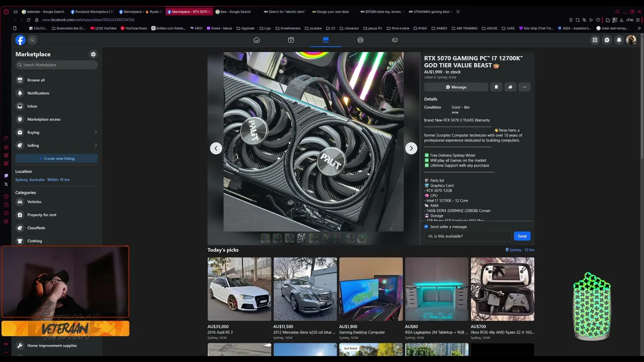Select the Marketplace storefront icon in top nav

(x=326, y=40)
